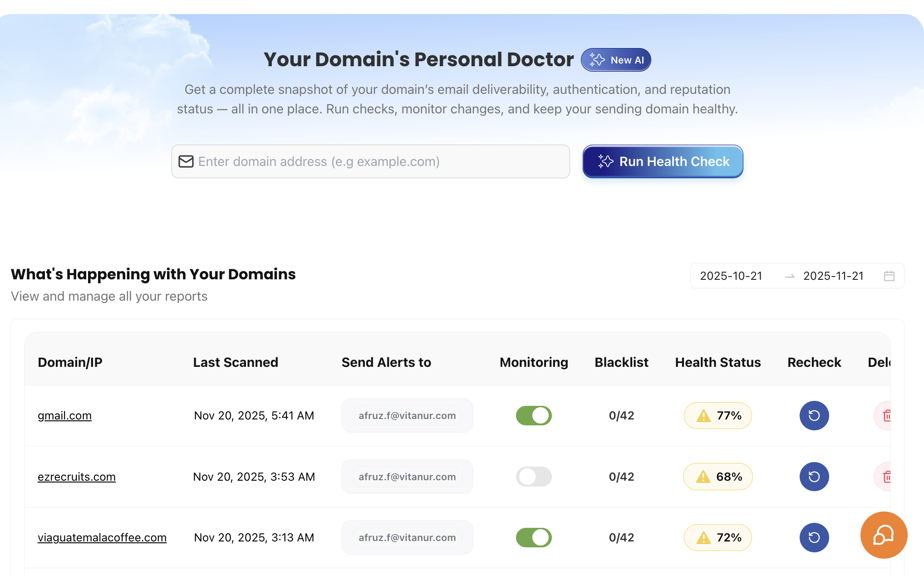Turn off monitoring for viaguatemalacoffee.com

pyautogui.click(x=534, y=537)
